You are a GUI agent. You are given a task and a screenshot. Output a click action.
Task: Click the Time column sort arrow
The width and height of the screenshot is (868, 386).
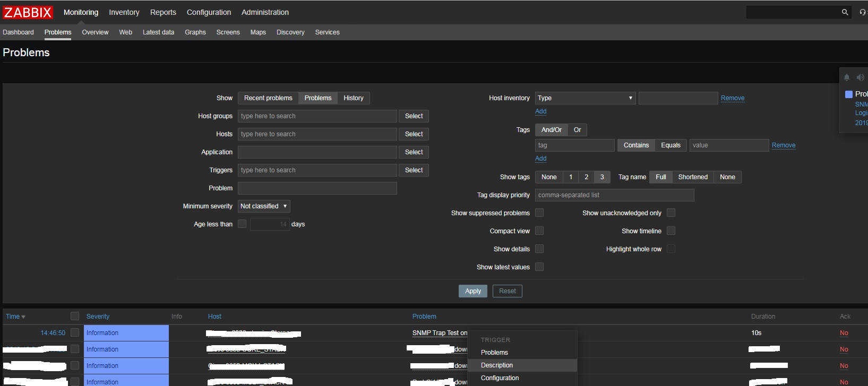[23, 317]
